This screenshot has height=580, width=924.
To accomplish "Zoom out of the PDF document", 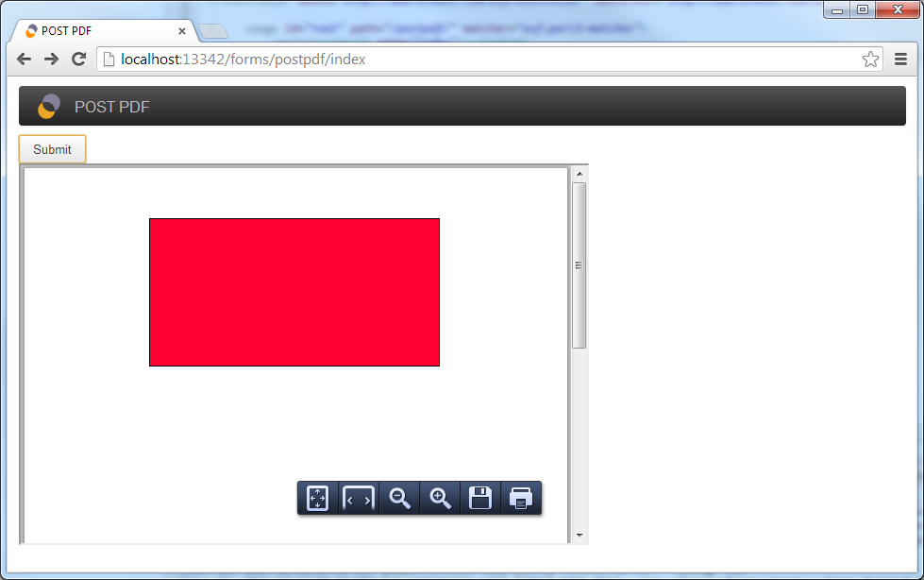I will pyautogui.click(x=400, y=499).
